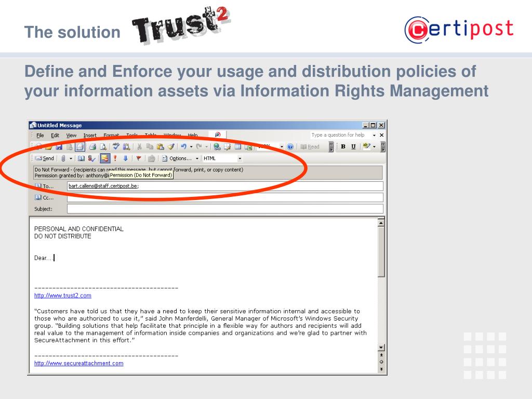Expand the paperclip attachment dropdown arrow
Screen dimensions: 532x399
pos(71,158)
